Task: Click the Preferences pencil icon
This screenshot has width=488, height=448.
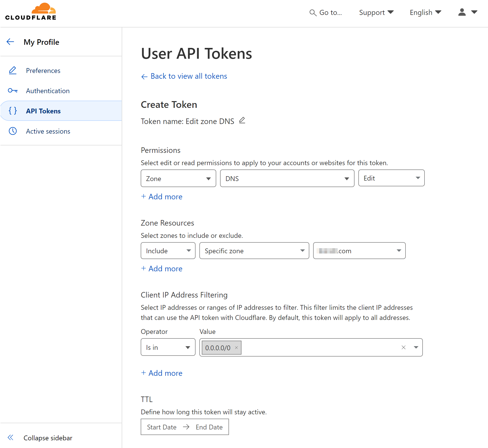Action: pyautogui.click(x=13, y=71)
